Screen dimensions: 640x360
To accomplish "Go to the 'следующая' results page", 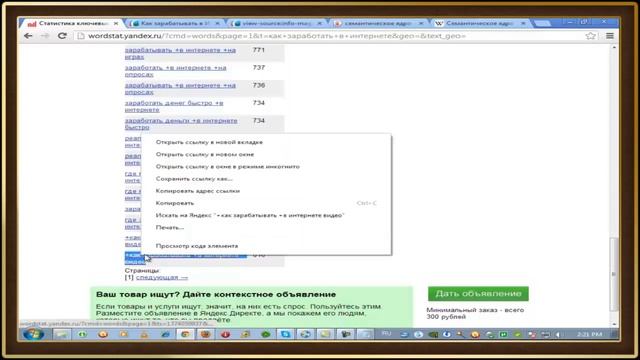I will click(x=162, y=277).
